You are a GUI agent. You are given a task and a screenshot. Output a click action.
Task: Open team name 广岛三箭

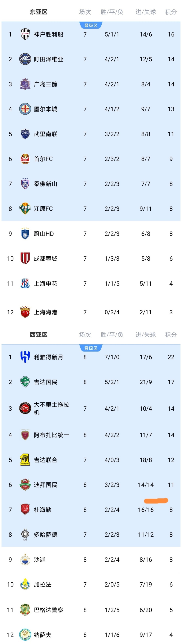pos(46,84)
